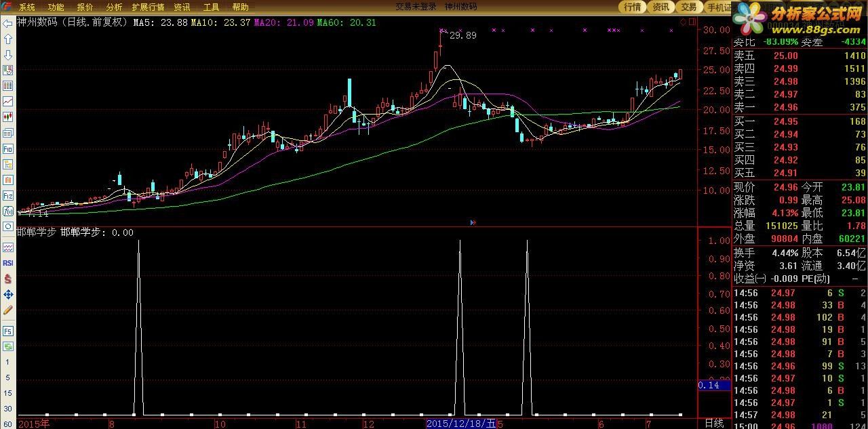The height and width of the screenshot is (429, 868).
Task: Select the 30-minute period in sidebar
Action: click(x=8, y=409)
